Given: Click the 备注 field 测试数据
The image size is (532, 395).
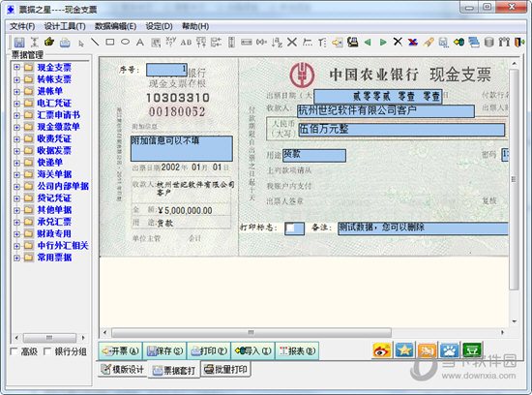Looking at the screenshot, I should [423, 228].
